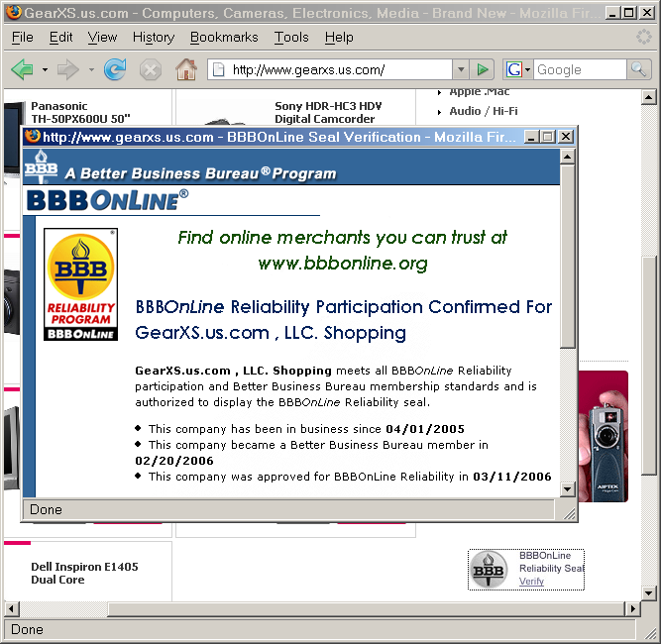661x644 pixels.
Task: Maximize the Seal Verification popup
Action: [548, 137]
